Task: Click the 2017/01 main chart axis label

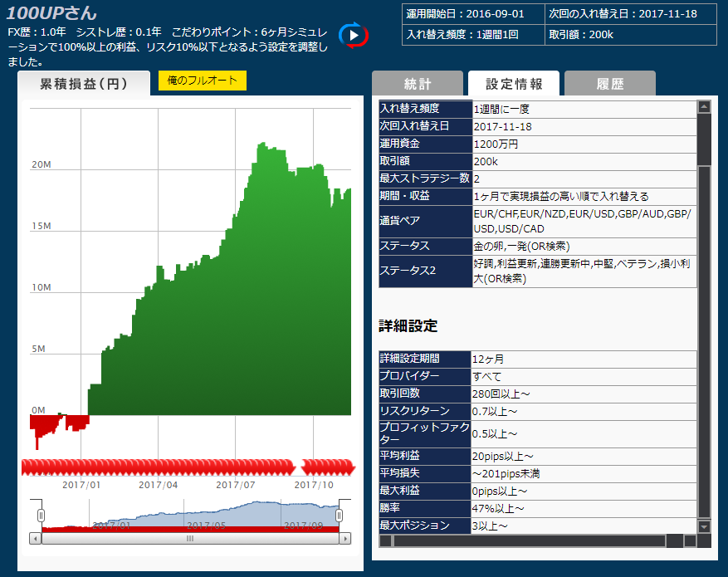Action: tap(81, 485)
